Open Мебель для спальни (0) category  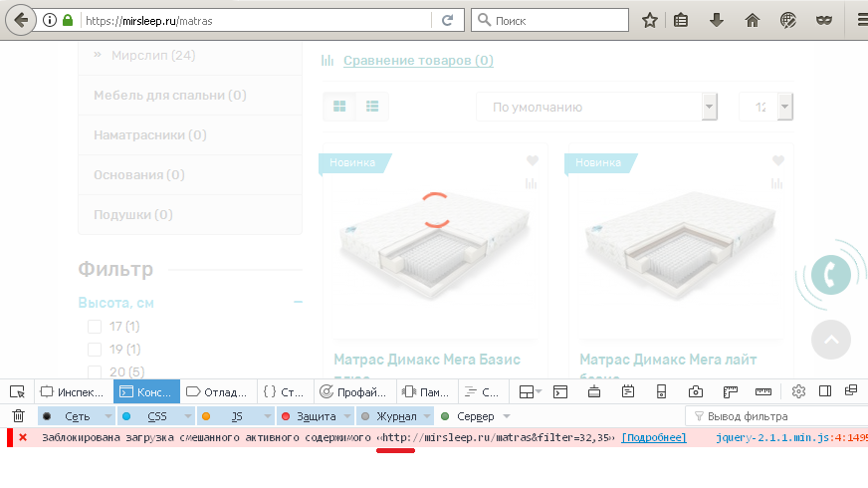170,96
